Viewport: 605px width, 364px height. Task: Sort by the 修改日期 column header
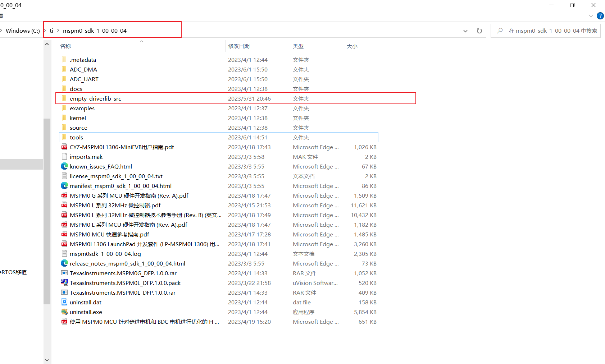239,46
